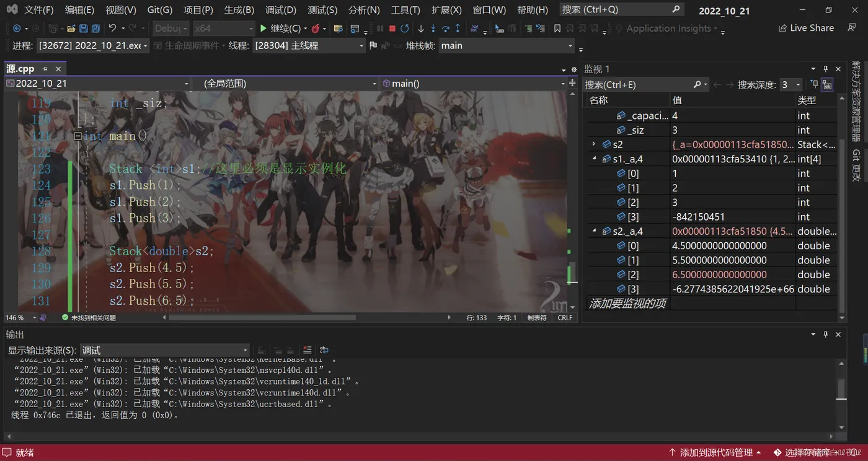
Task: Toggle word wrap in the output window
Action: pos(324,350)
